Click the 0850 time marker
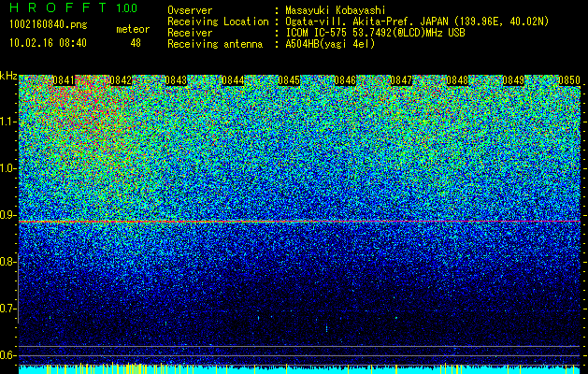 point(569,80)
